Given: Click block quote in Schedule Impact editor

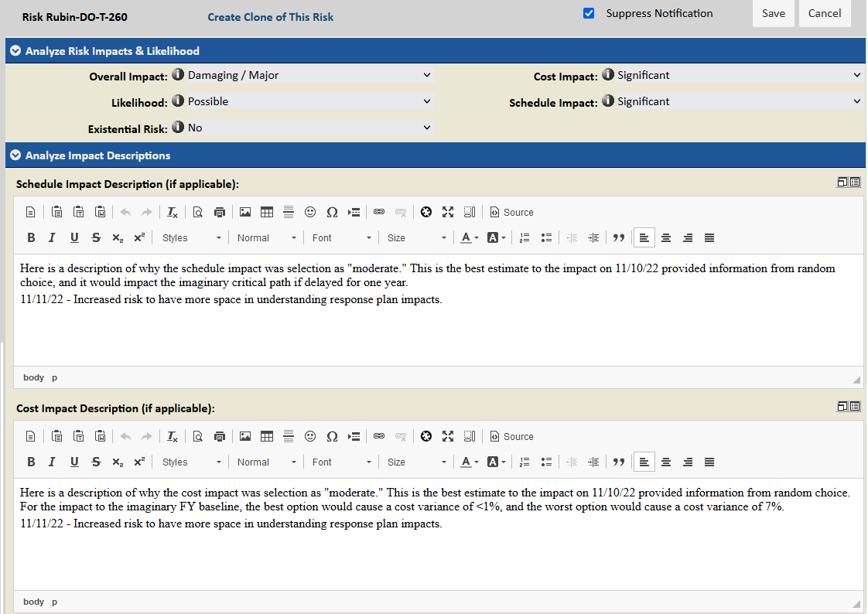Looking at the screenshot, I should 618,238.
